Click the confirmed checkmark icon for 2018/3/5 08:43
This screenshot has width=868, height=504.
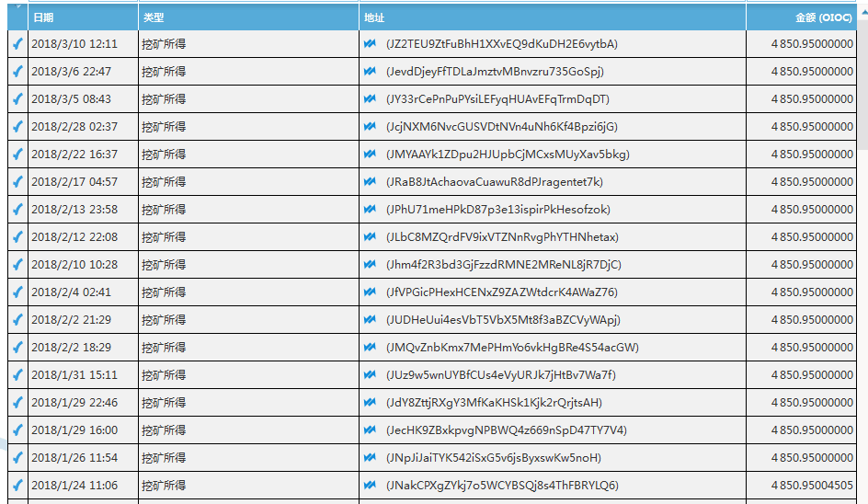[x=17, y=99]
